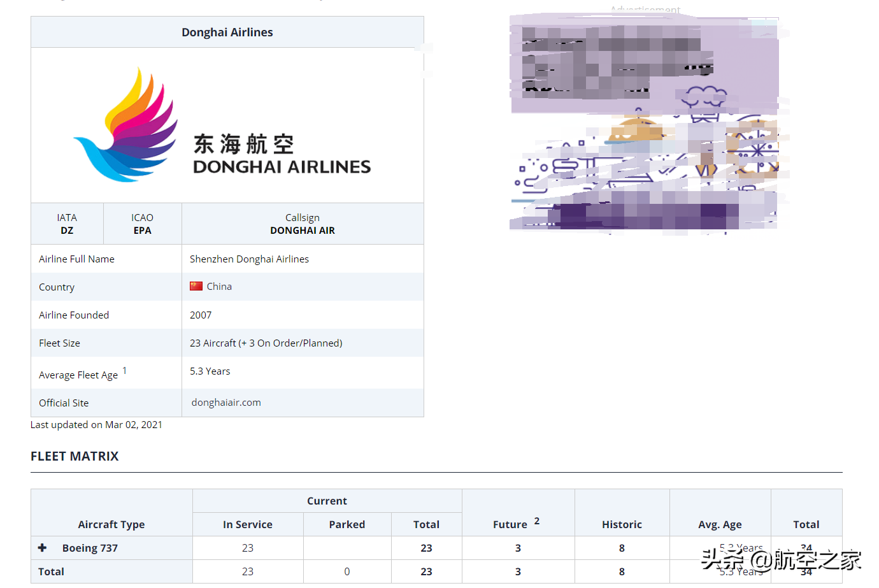Click the 'Historic' column header
The image size is (879, 588).
pyautogui.click(x=622, y=524)
